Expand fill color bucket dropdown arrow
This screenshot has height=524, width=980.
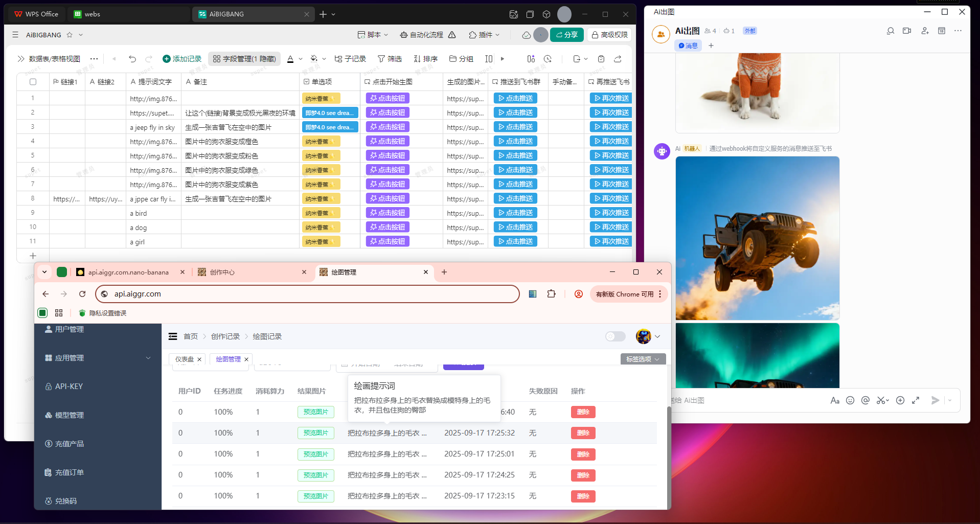(x=324, y=59)
